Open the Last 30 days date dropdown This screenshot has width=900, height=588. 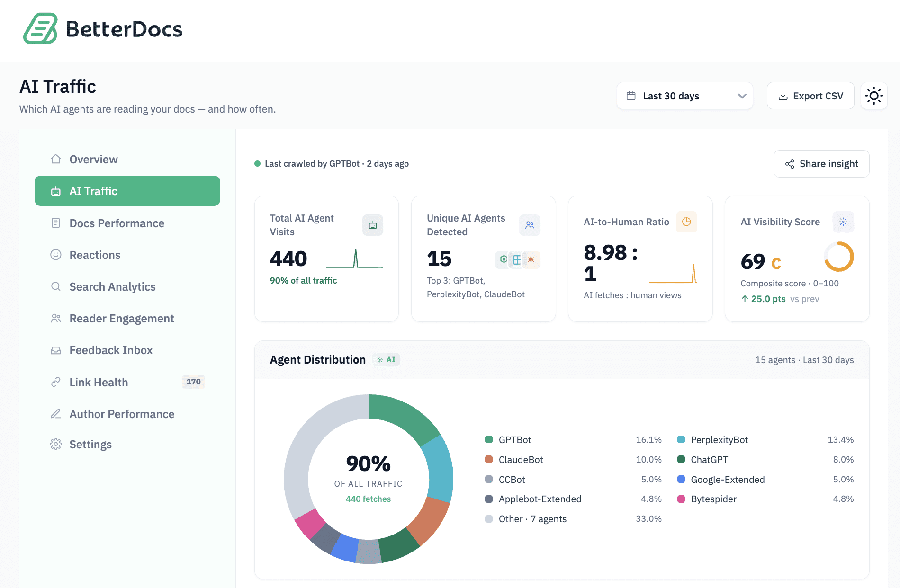point(684,96)
